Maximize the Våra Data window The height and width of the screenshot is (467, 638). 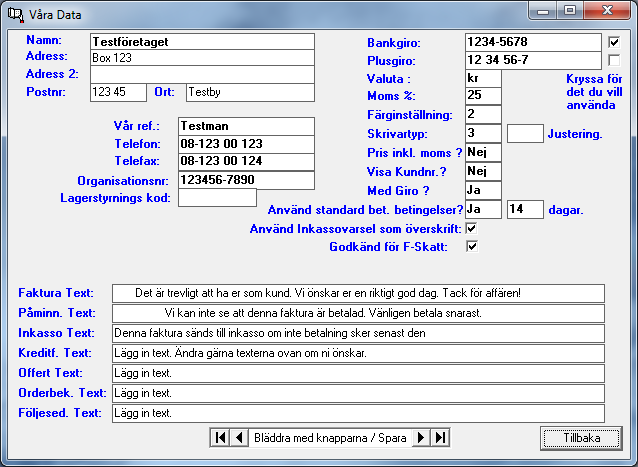pyautogui.click(x=570, y=11)
